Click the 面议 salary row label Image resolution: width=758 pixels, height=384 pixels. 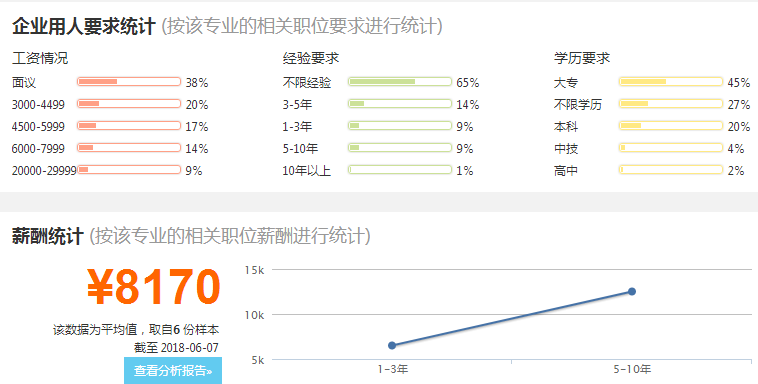[24, 83]
